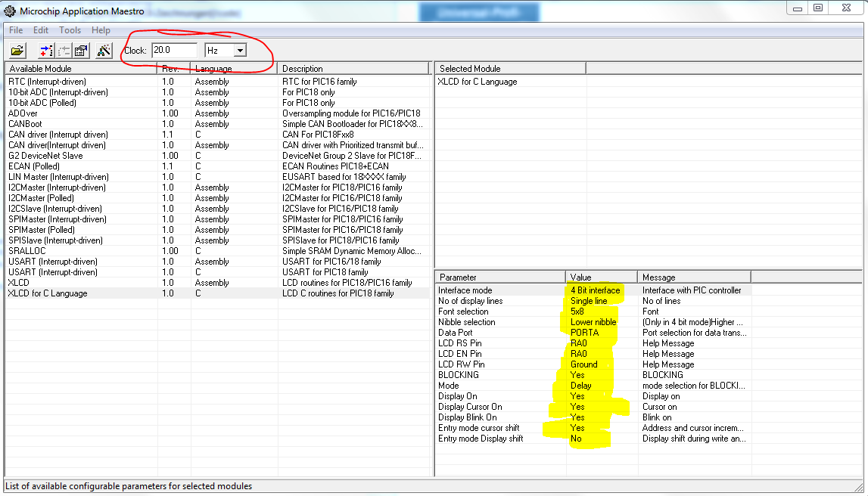Click the Clock value input field
Viewport: 868px width, 496px height.
coord(174,51)
